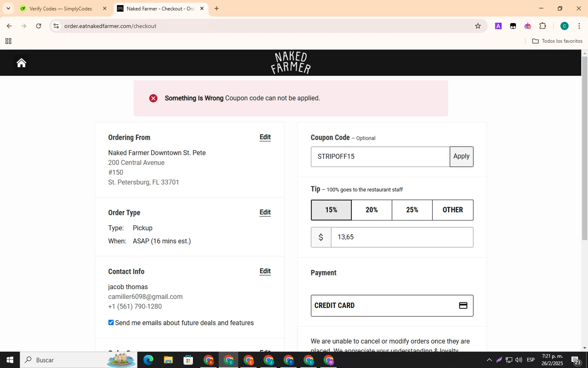This screenshot has height=368, width=588.
Task: Click the address line 200 Central Avenue
Action: coord(136,162)
